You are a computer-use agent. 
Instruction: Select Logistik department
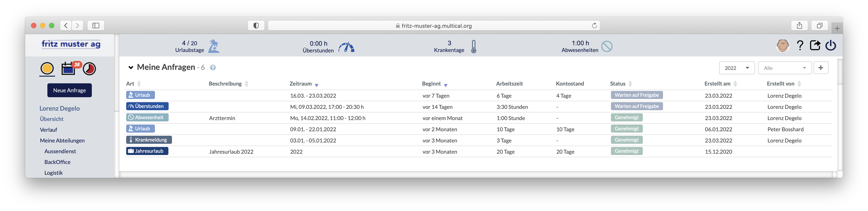[54, 173]
